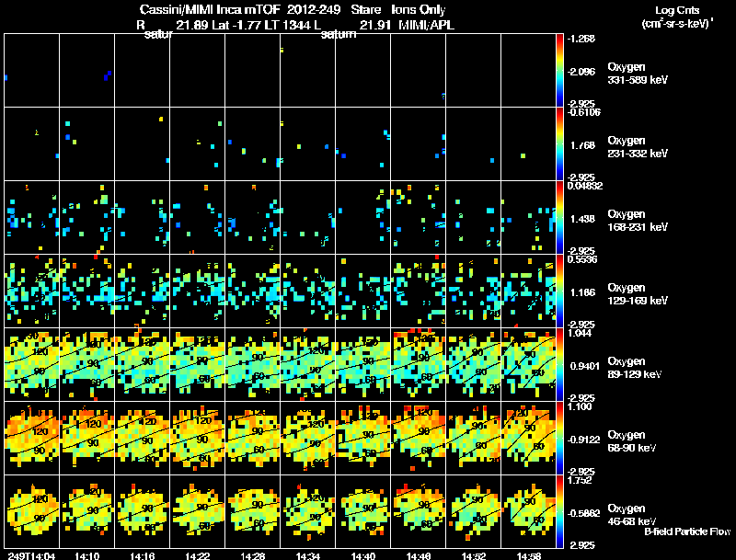Click the color bar beside Oxygen 331-589 keV
Screen dimensions: 736x560
tap(559, 71)
